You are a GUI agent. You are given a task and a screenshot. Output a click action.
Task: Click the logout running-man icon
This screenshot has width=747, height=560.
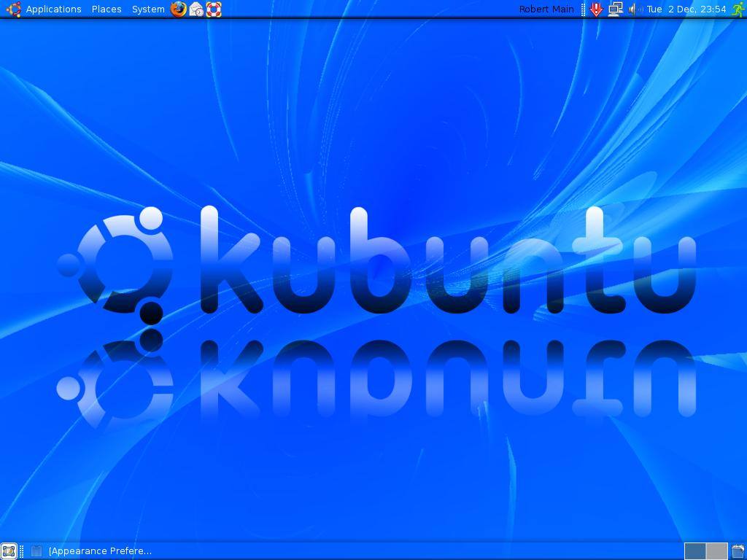pos(739,9)
